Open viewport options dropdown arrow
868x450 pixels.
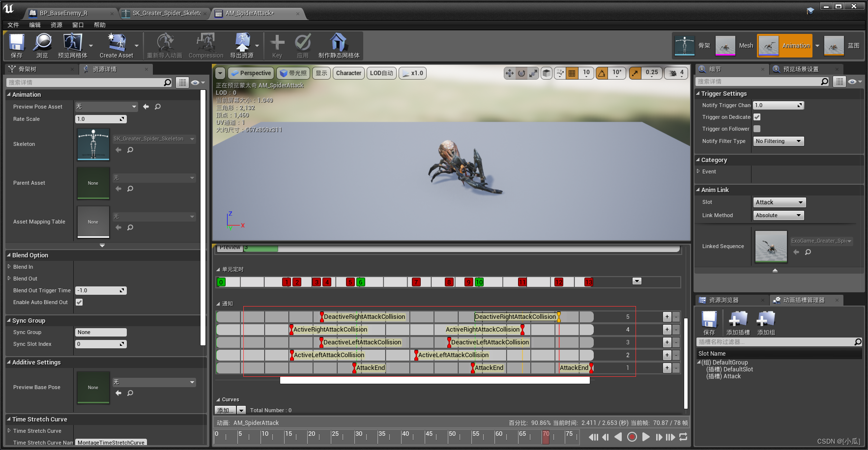pyautogui.click(x=220, y=73)
